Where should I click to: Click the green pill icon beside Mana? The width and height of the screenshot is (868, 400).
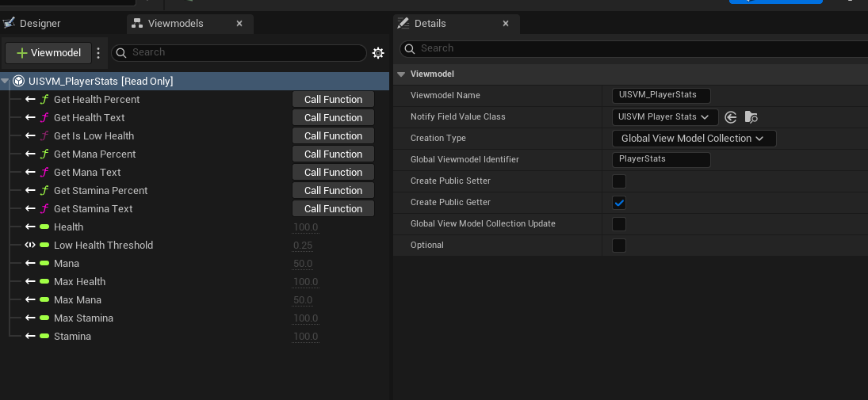(44, 263)
